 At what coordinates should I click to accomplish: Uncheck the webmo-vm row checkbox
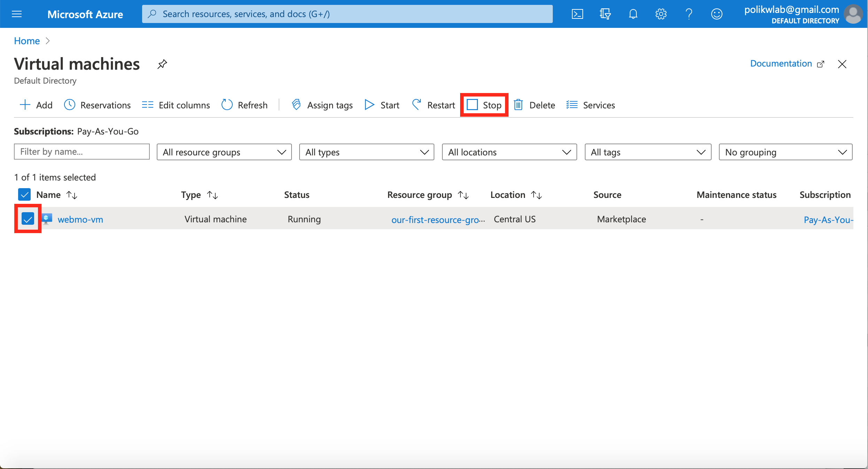pos(28,219)
